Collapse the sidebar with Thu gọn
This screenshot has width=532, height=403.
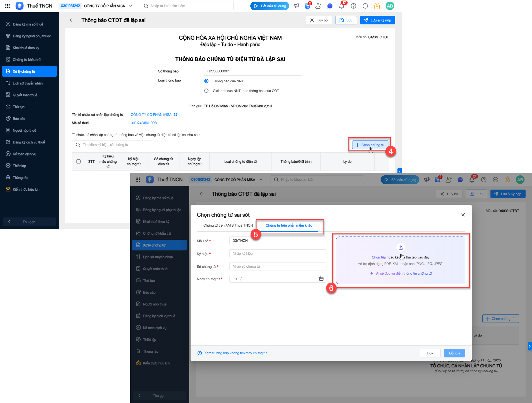point(29,222)
